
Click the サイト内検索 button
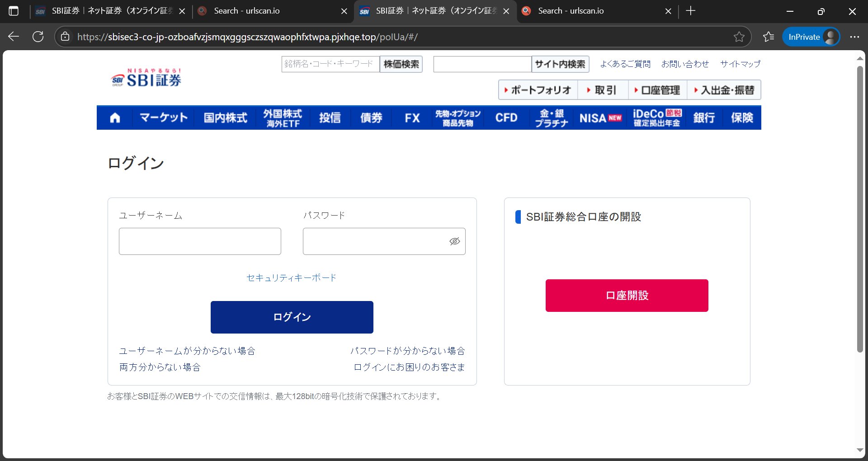pos(560,64)
